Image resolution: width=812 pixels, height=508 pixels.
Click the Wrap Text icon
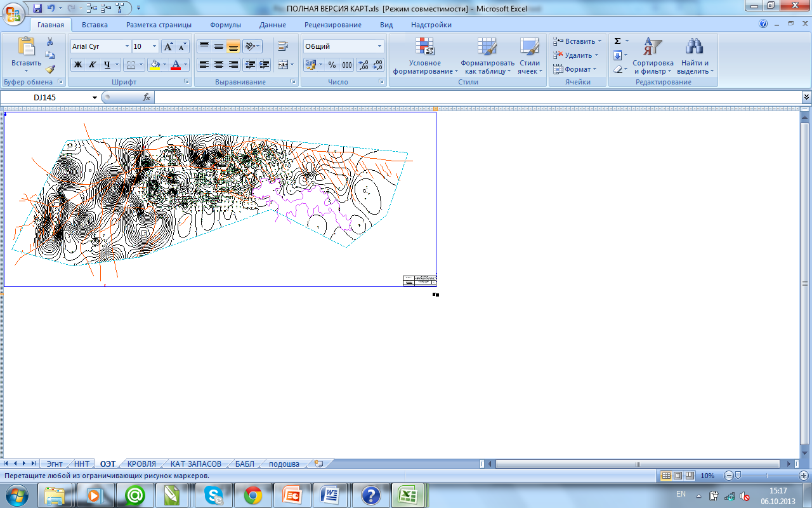pos(282,46)
